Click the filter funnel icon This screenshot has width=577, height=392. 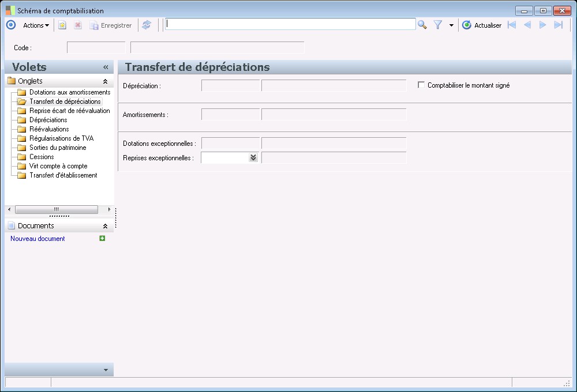pyautogui.click(x=437, y=25)
